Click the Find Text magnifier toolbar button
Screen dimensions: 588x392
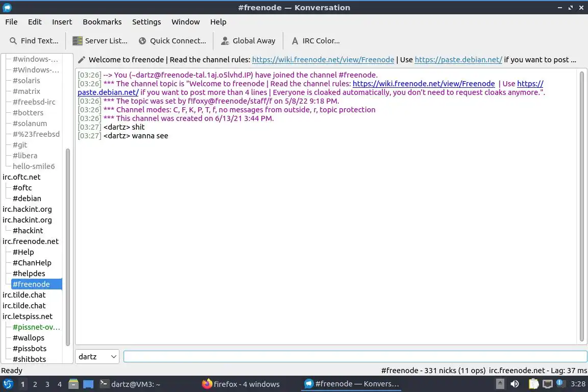(34, 41)
